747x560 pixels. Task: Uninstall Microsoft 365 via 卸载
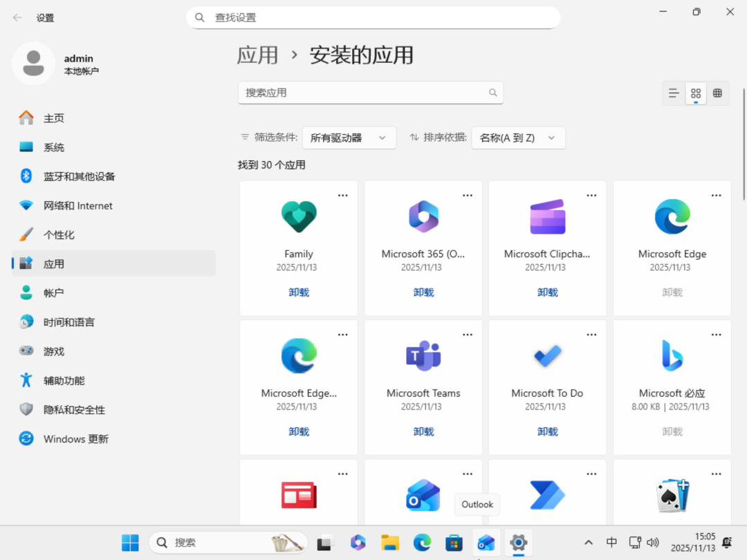(x=423, y=292)
